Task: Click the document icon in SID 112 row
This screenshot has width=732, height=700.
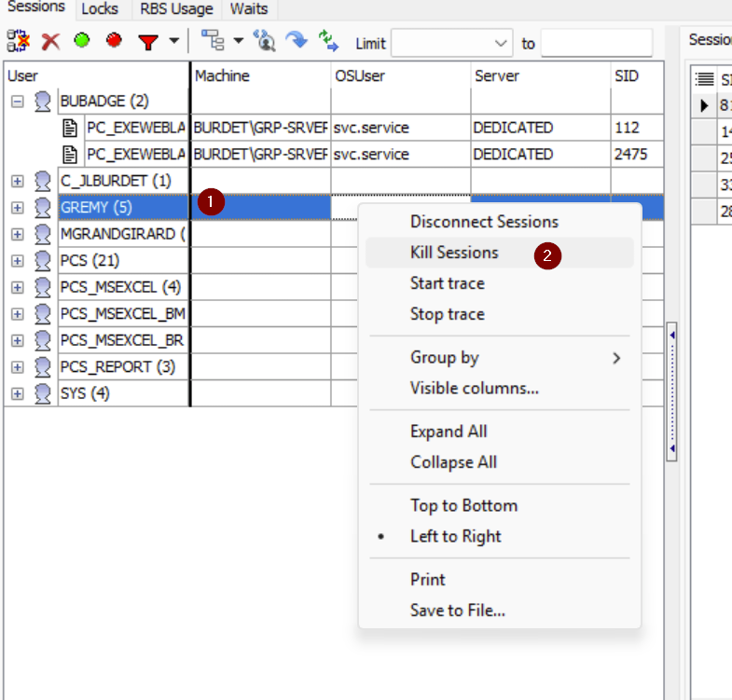Action: 70,128
